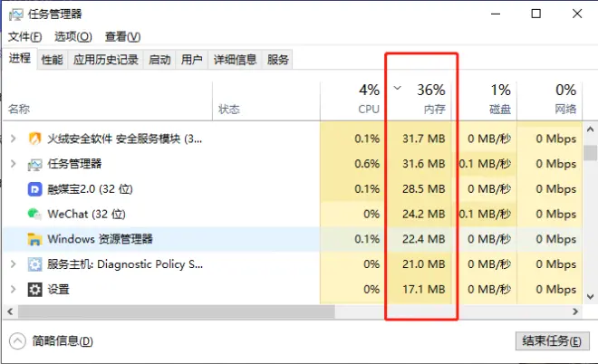This screenshot has height=364, width=598.
Task: Click the 服务主机 gear icon
Action: coord(35,264)
